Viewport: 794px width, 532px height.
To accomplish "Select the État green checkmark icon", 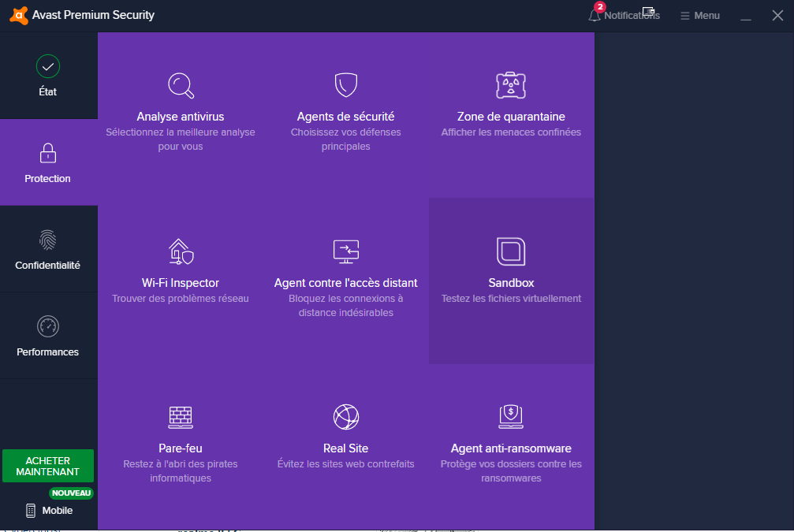I will 48,66.
